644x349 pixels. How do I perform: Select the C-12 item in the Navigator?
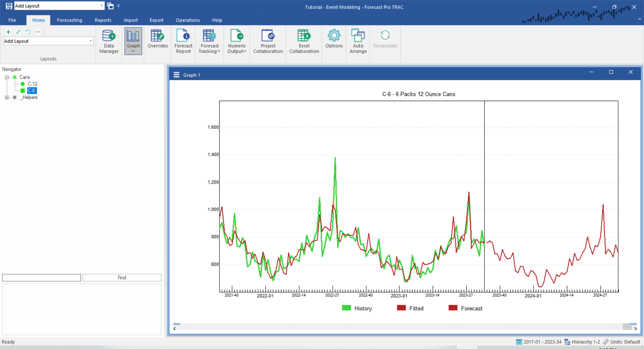(x=32, y=84)
